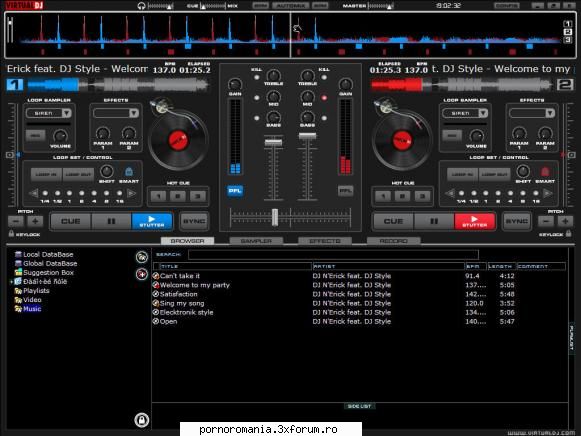The width and height of the screenshot is (581, 436).
Task: Click the deck 2 turntable vinyl
Action: click(402, 140)
